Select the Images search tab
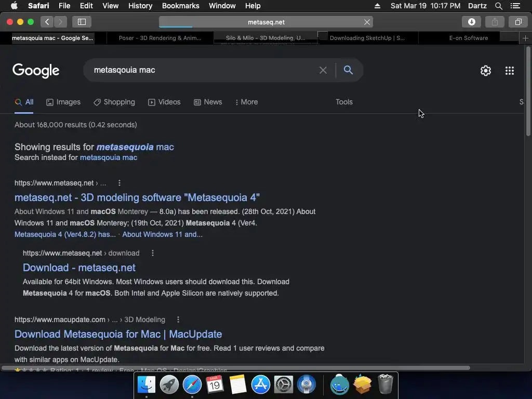Image resolution: width=532 pixels, height=399 pixels. click(x=63, y=102)
